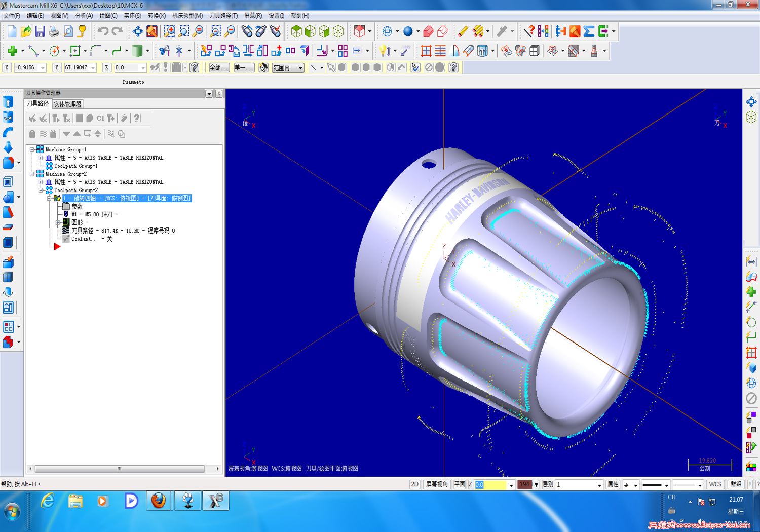The height and width of the screenshot is (532, 760).
Task: Click the 单一... select single button
Action: (x=244, y=68)
